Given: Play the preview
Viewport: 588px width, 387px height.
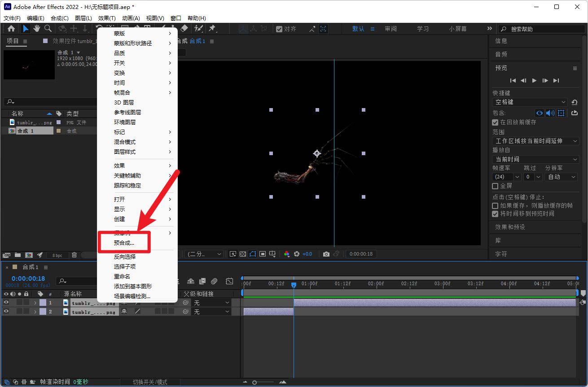Looking at the screenshot, I should [534, 81].
